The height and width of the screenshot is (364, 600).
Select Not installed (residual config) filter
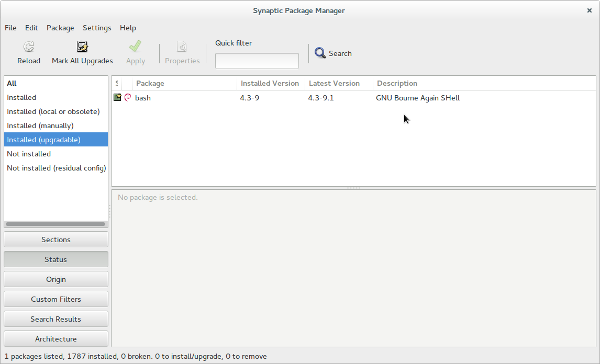tap(56, 168)
